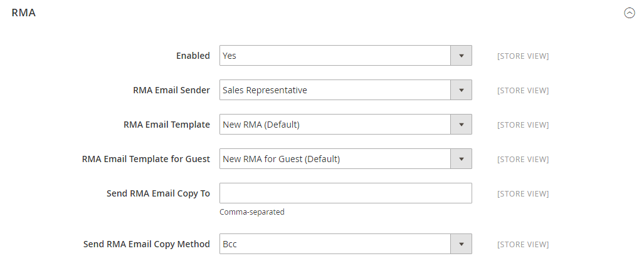Click the Comma-separated hint text
644x261 pixels.
(x=252, y=212)
